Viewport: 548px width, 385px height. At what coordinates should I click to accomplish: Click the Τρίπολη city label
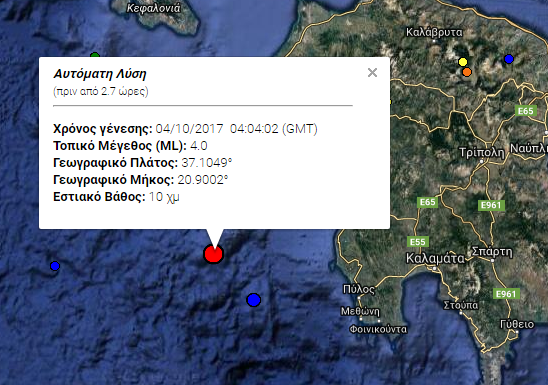(x=482, y=153)
